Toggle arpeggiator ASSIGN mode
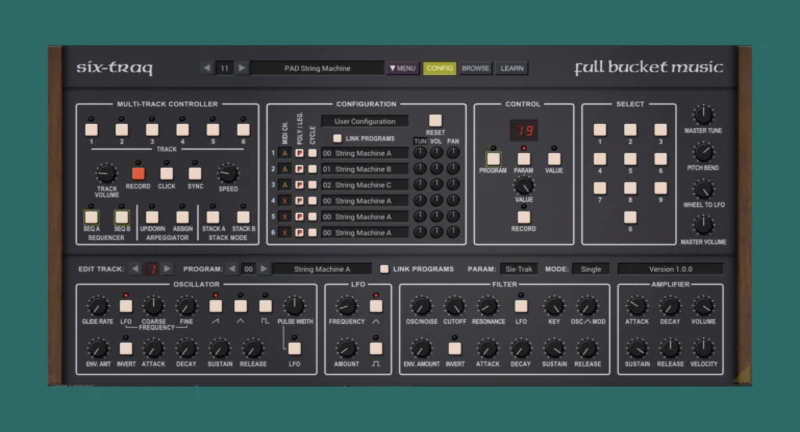This screenshot has height=432, width=800. [x=182, y=217]
